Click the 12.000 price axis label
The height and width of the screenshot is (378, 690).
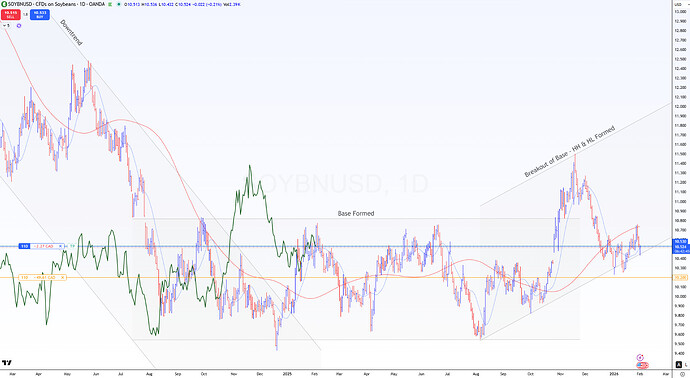tap(680, 106)
